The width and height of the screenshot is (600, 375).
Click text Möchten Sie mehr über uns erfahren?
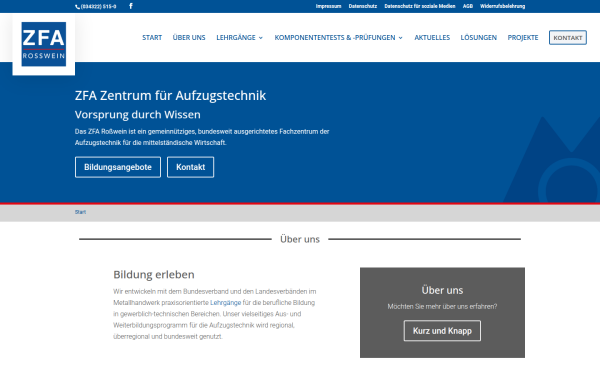[x=442, y=307]
